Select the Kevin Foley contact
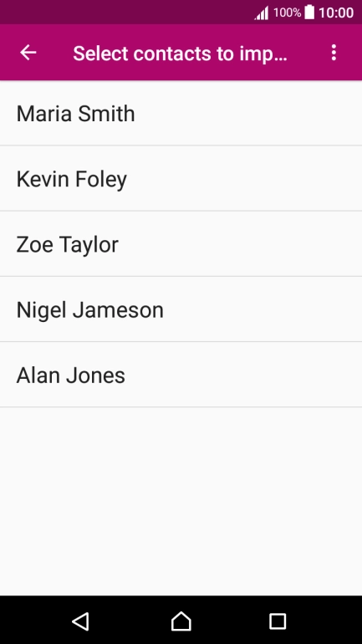 (x=181, y=178)
